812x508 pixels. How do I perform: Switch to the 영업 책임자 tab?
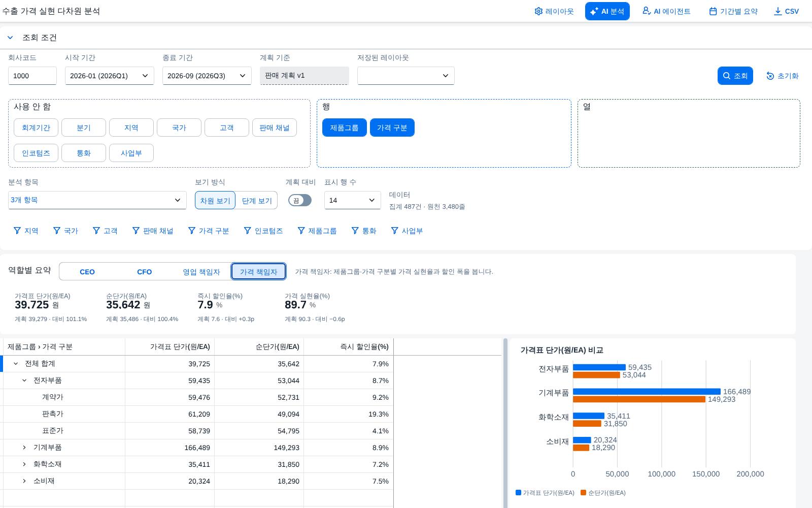click(x=201, y=272)
